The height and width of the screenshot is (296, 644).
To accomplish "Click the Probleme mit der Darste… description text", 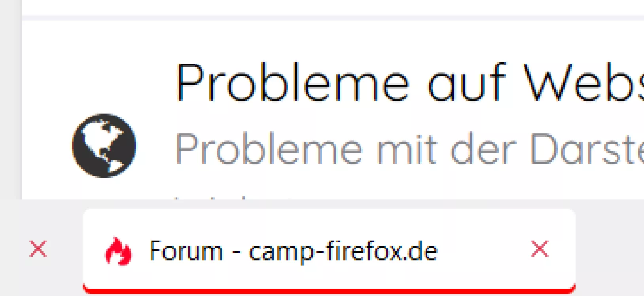I will pos(410,149).
